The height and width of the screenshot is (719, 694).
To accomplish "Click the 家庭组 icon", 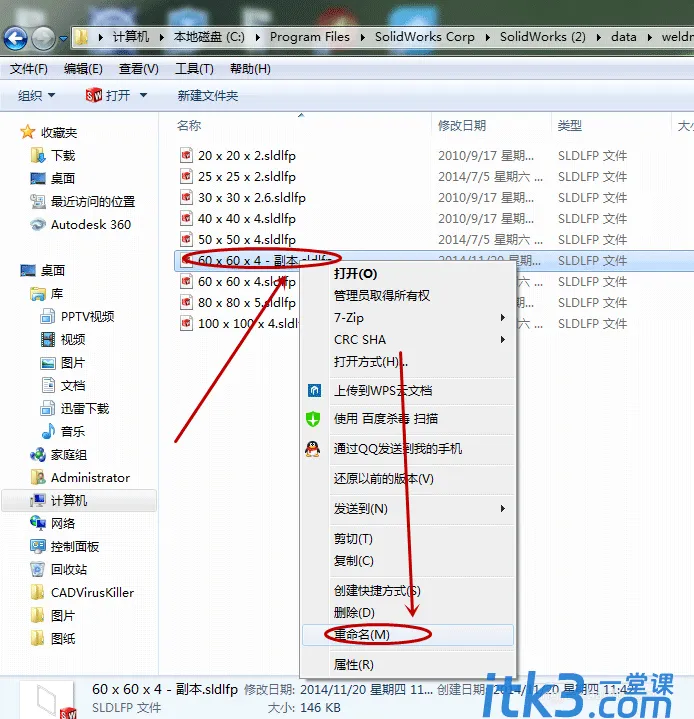I will tap(38, 454).
